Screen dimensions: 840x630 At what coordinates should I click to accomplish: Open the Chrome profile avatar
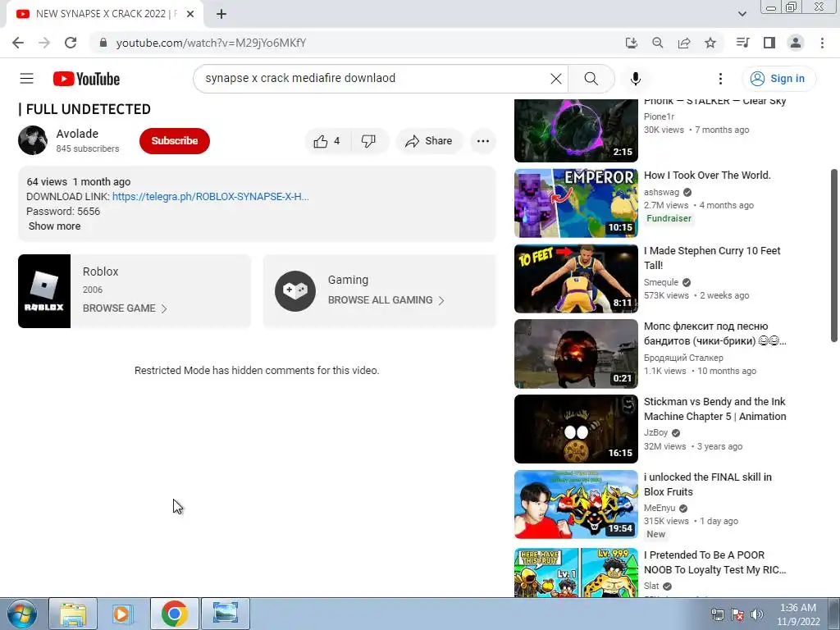pyautogui.click(x=796, y=43)
